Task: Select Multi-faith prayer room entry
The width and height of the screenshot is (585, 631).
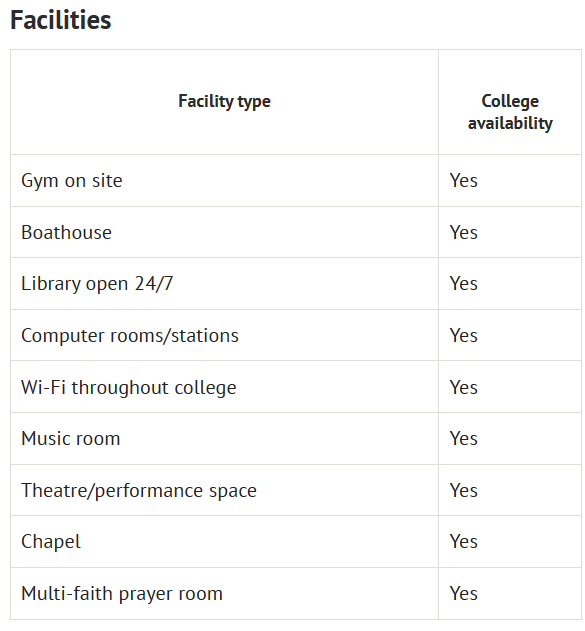Action: [x=122, y=594]
